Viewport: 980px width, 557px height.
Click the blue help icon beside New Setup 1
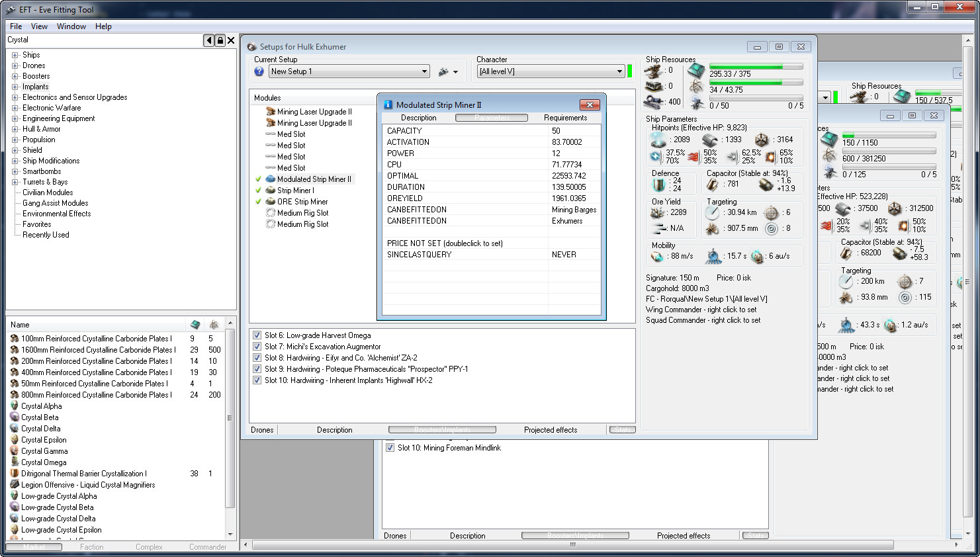[x=259, y=71]
